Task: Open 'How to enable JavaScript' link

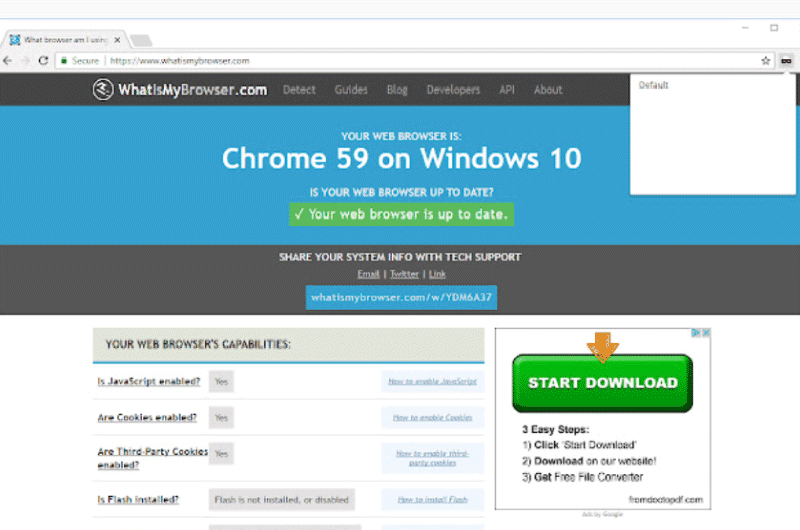Action: [x=432, y=381]
